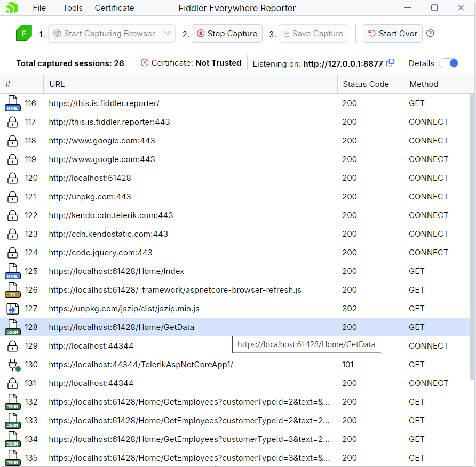Click lock icon of session 119
This screenshot has width=476, height=467.
click(12, 159)
